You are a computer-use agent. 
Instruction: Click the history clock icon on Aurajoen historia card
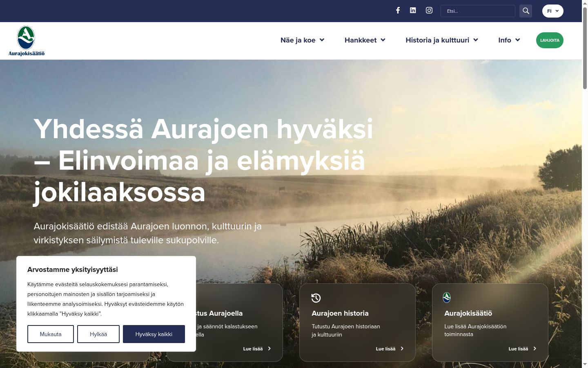tap(316, 298)
